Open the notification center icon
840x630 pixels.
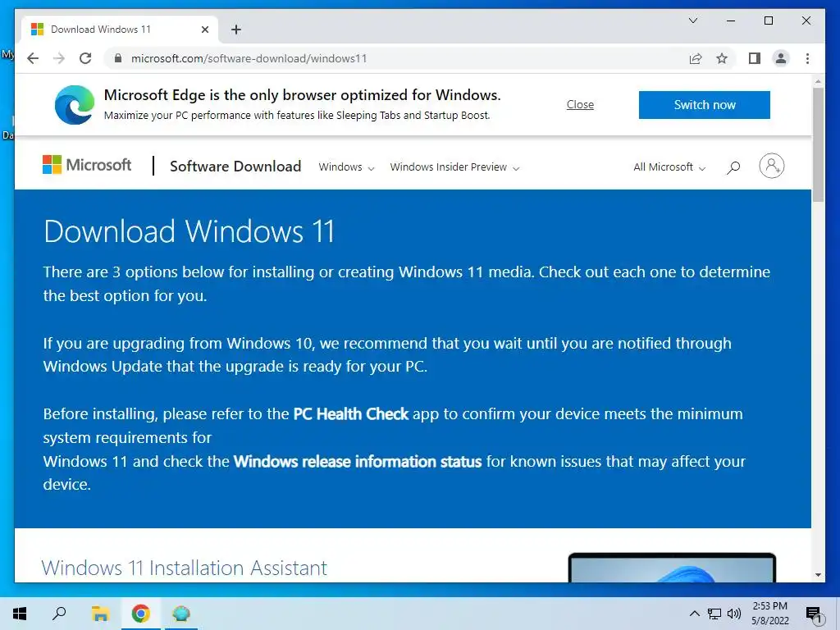coord(814,614)
